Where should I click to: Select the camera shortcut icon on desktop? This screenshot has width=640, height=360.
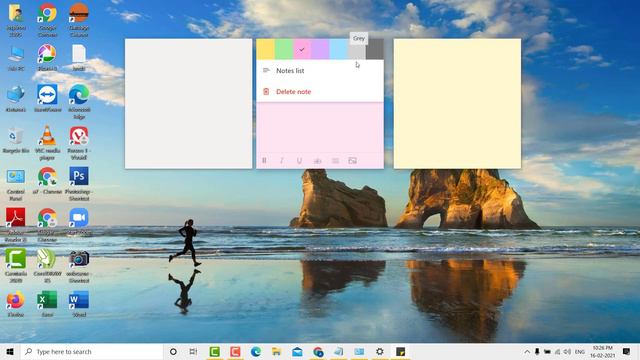(x=79, y=266)
